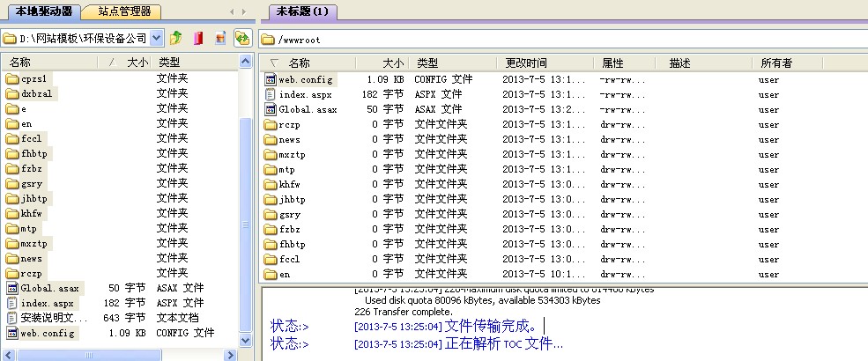Click the parent folder up-arrow icon
Screen dimensions: 868x361
click(176, 38)
